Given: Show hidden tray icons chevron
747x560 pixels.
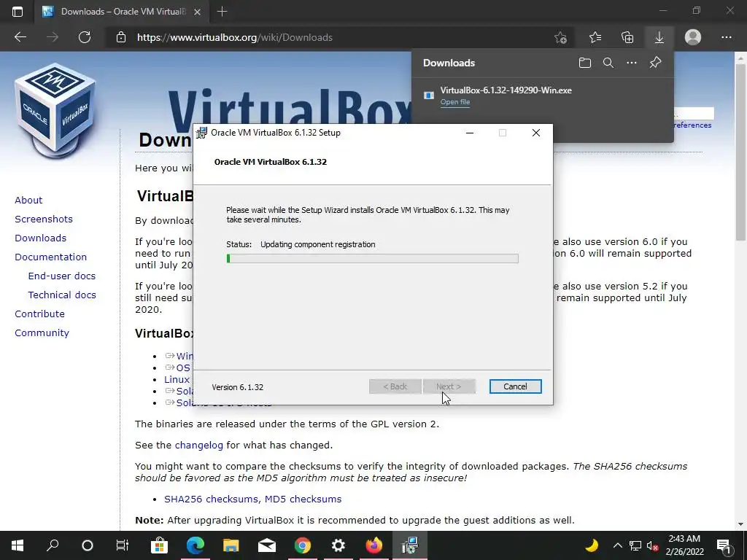Looking at the screenshot, I should click(617, 545).
